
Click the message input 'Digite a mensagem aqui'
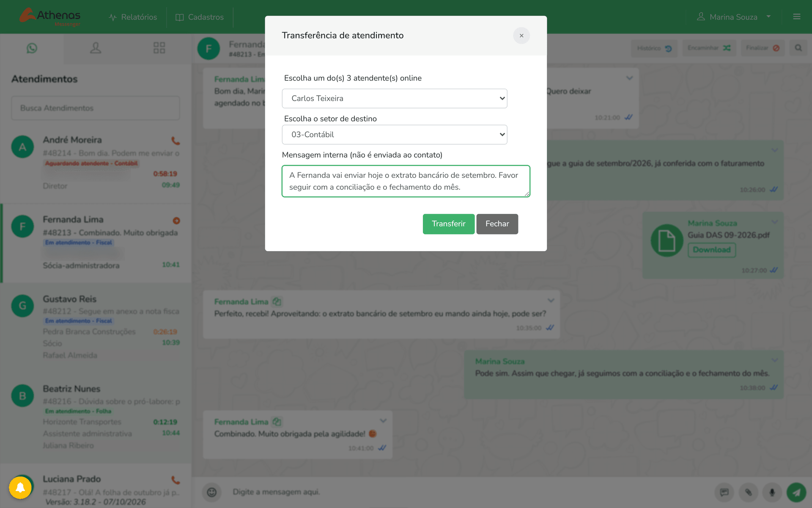465,492
